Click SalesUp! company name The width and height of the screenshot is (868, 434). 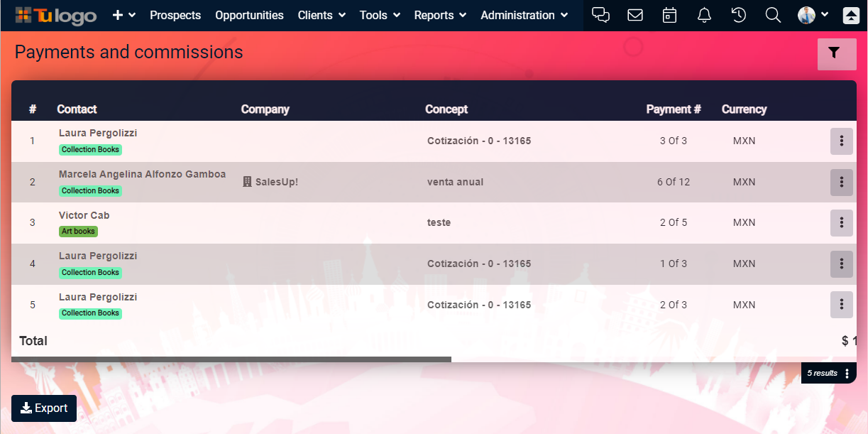277,182
